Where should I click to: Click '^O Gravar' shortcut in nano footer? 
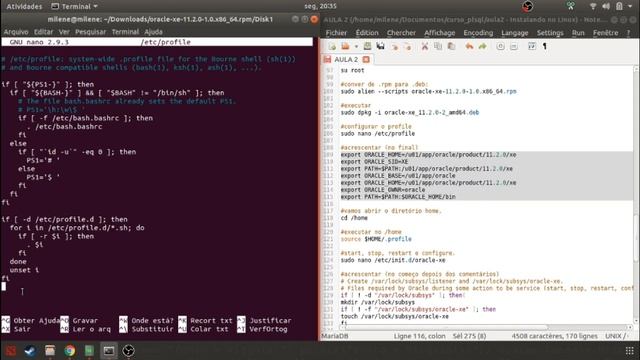tap(79, 320)
